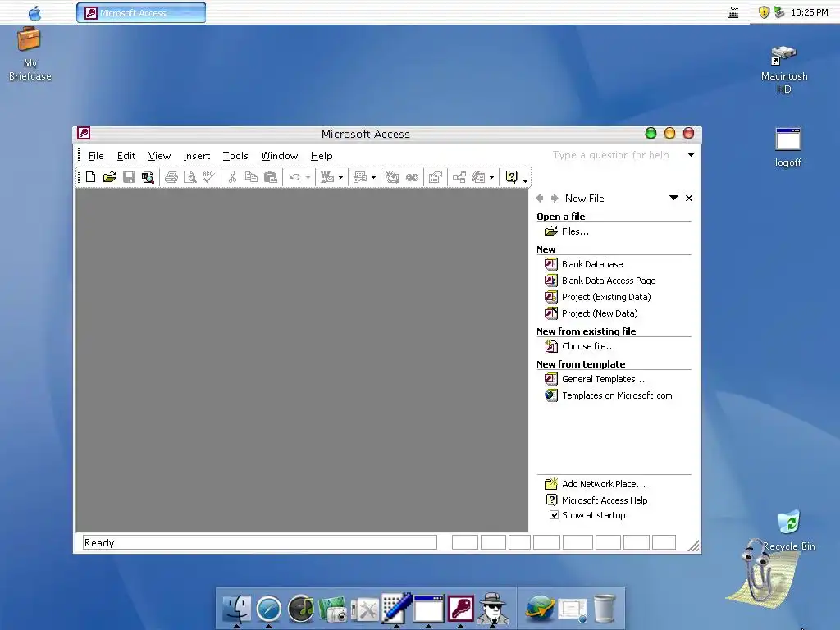Image resolution: width=840 pixels, height=630 pixels.
Task: Click the Print Preview toolbar icon
Action: click(190, 177)
